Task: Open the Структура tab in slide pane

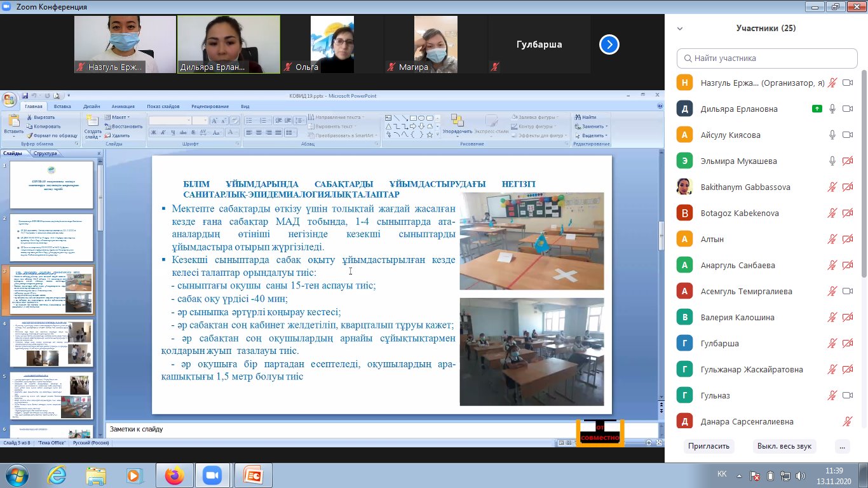Action: [x=45, y=153]
